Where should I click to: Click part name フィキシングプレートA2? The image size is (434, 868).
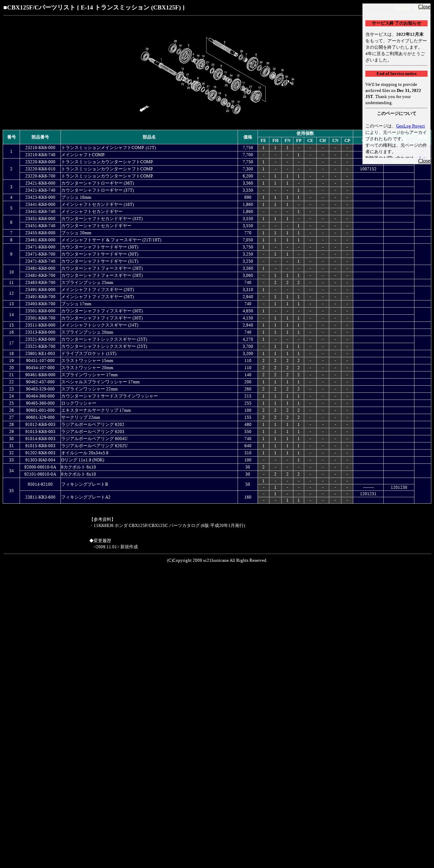(x=86, y=497)
